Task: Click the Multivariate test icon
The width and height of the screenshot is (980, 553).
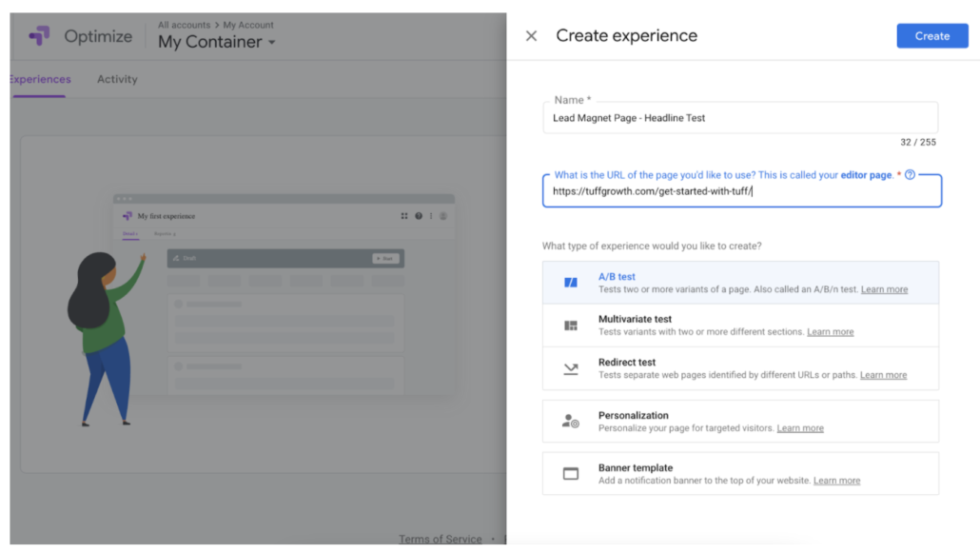Action: tap(569, 325)
